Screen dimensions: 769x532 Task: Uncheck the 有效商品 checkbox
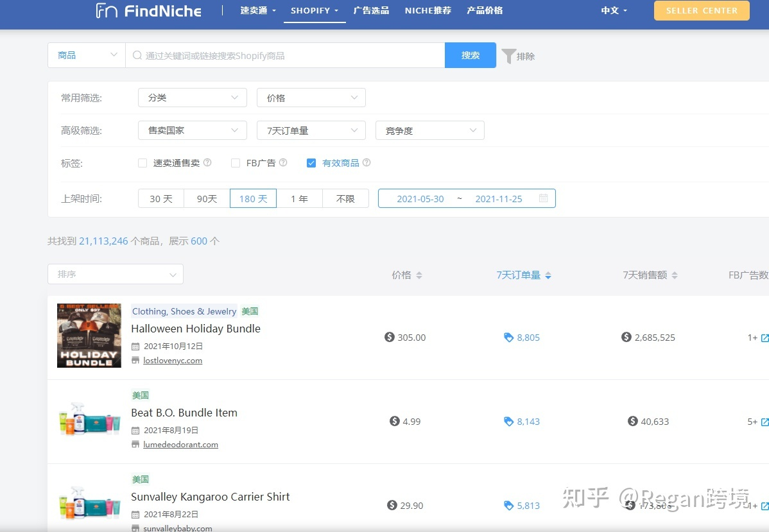tap(311, 162)
